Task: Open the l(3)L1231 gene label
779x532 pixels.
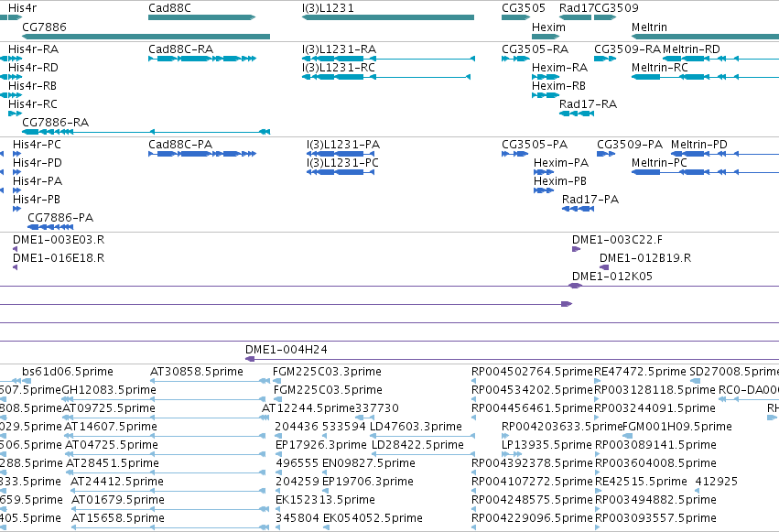Action: [x=328, y=8]
